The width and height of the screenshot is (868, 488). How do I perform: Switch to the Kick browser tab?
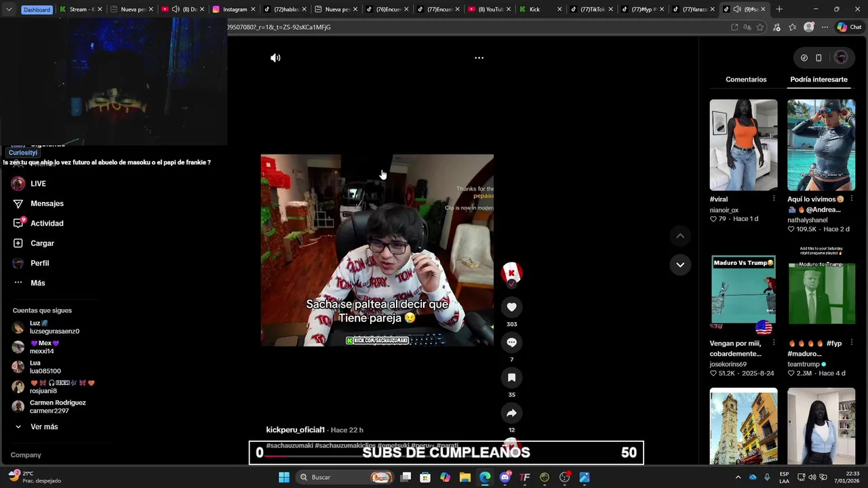(540, 9)
